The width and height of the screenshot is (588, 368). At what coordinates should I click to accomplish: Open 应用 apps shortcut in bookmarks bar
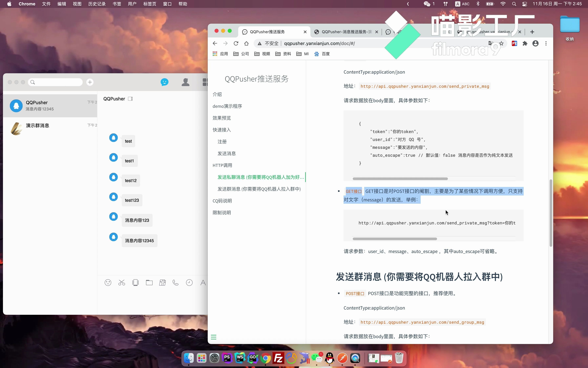tap(220, 54)
